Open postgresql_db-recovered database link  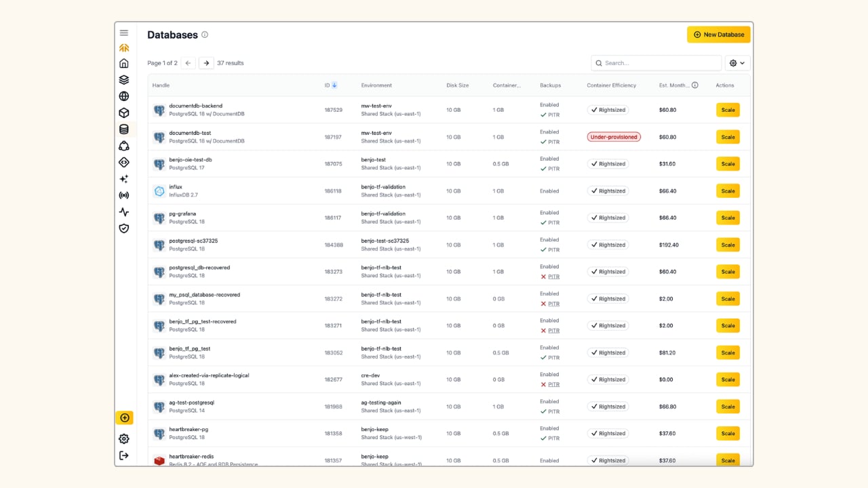tap(199, 268)
